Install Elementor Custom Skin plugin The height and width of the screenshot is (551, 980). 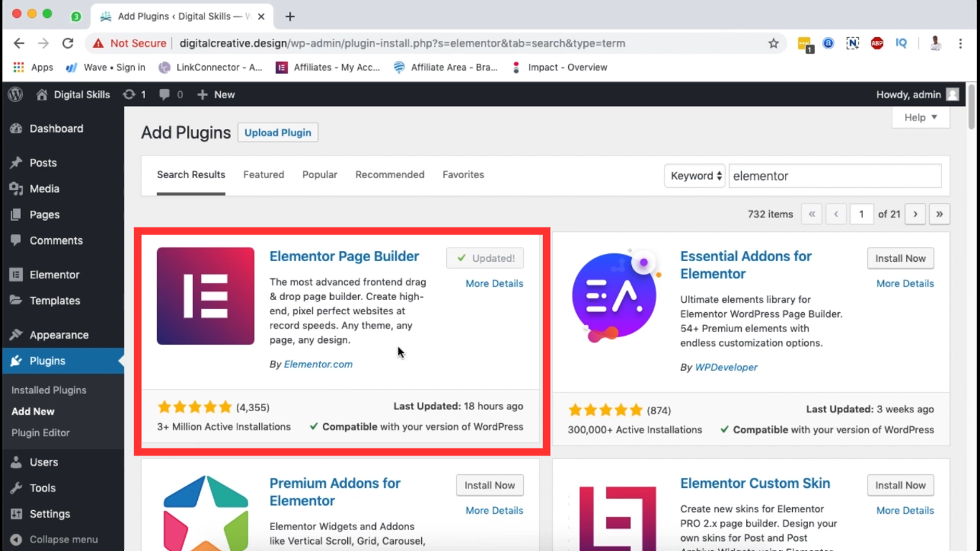click(x=900, y=485)
